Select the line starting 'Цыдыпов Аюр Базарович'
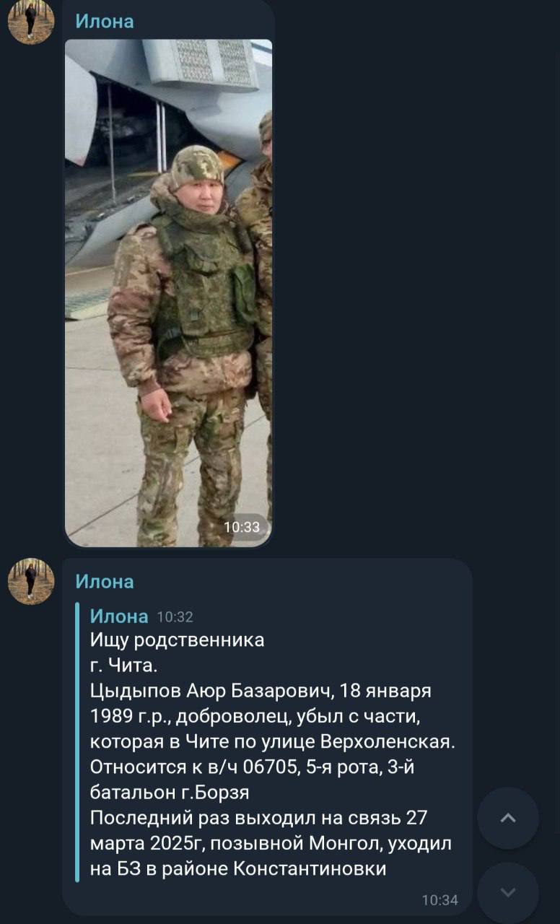The width and height of the screenshot is (560, 924). [261, 692]
